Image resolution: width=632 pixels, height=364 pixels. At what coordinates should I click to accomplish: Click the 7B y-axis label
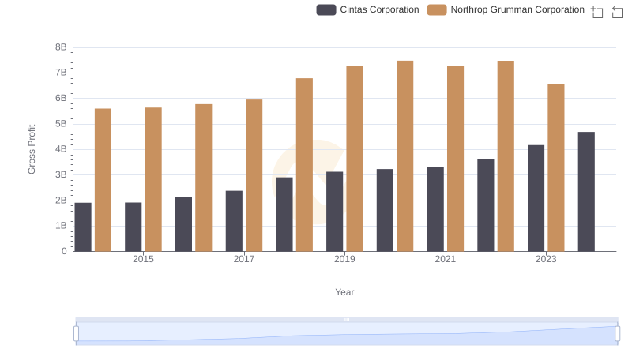tap(61, 73)
